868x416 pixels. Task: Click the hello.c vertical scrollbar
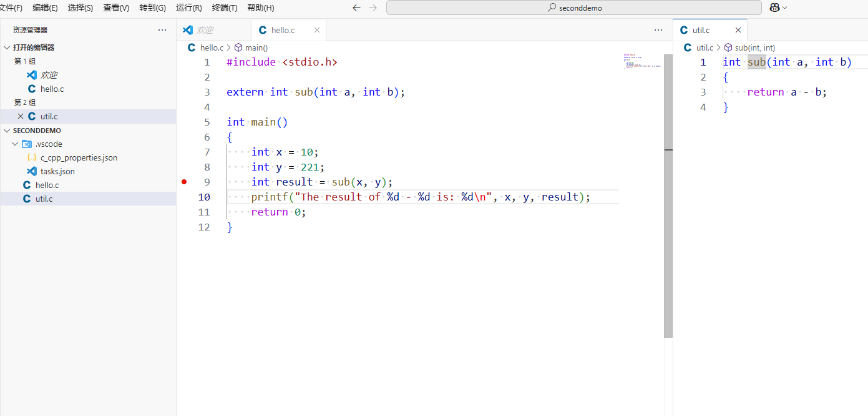point(668,196)
